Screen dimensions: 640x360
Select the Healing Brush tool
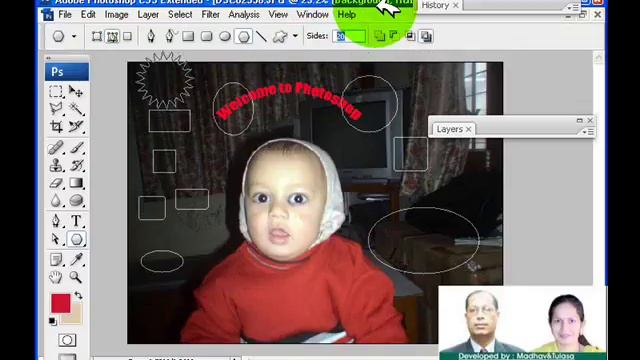tap(56, 147)
